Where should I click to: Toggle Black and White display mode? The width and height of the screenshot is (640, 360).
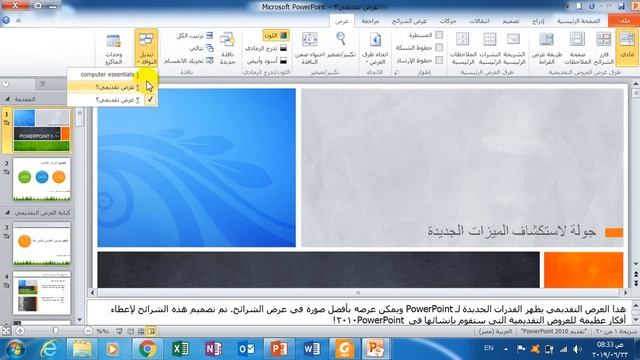point(267,61)
